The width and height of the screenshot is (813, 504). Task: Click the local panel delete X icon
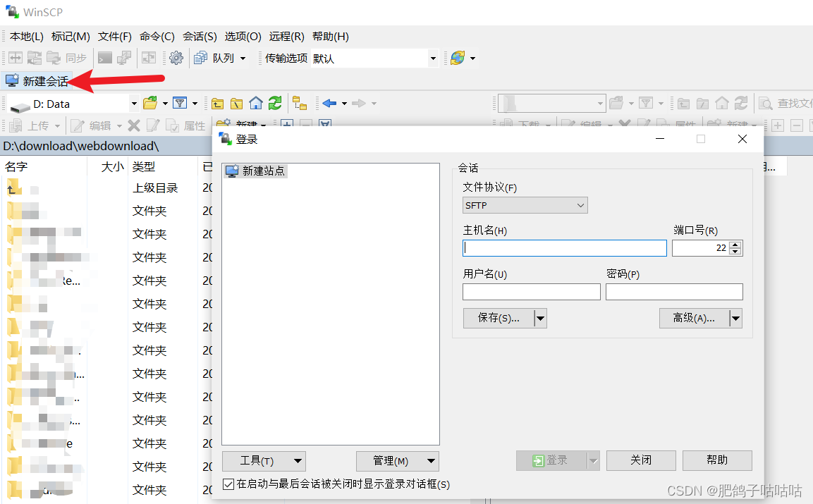134,125
